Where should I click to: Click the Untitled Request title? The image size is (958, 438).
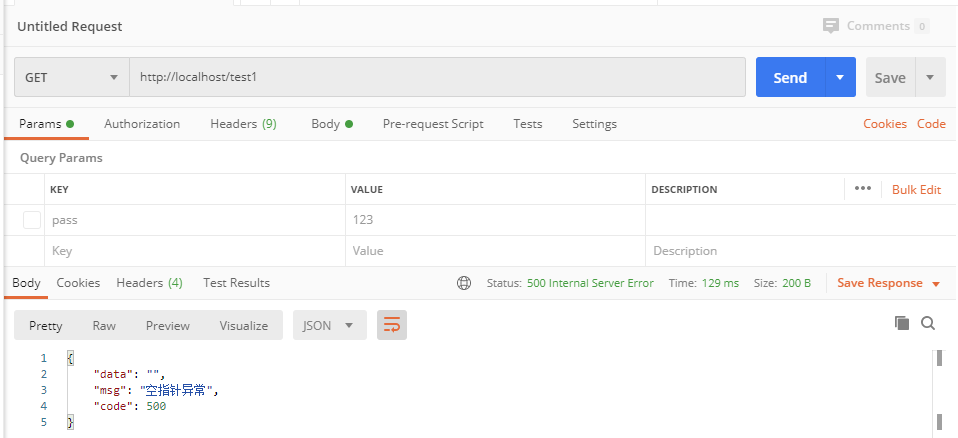pos(70,26)
